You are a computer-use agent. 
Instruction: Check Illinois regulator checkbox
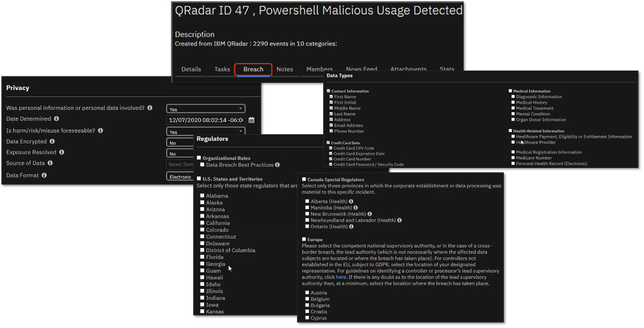pyautogui.click(x=202, y=291)
